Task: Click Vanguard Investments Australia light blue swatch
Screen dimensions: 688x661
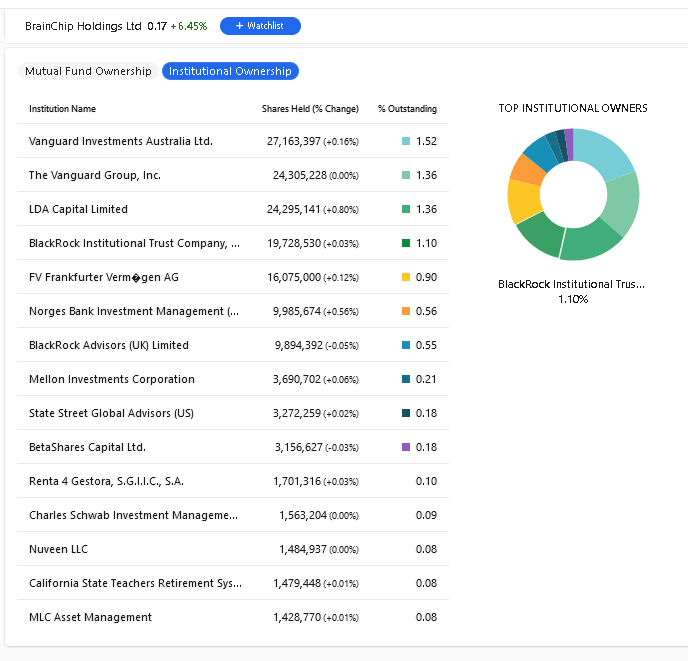Action: [x=406, y=141]
